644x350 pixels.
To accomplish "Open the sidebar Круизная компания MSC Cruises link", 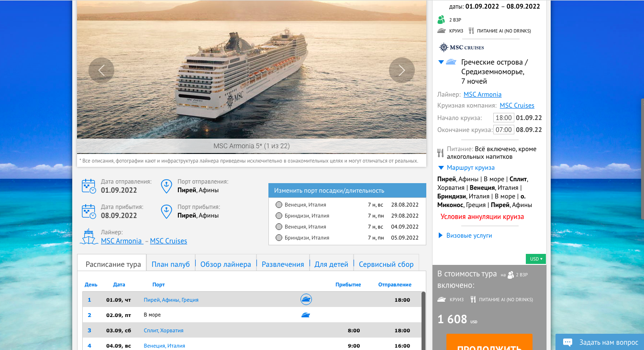I will (x=517, y=105).
